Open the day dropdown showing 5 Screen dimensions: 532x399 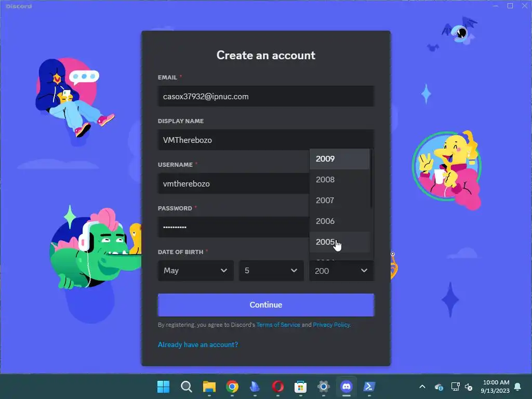pos(271,270)
